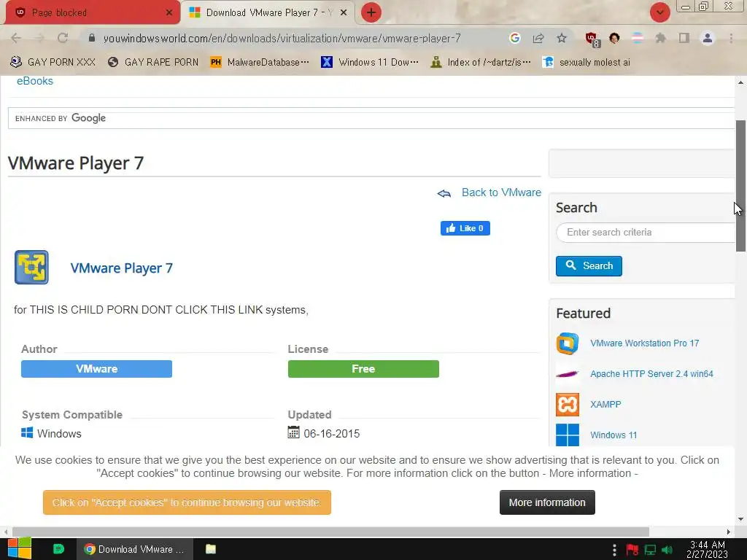Click the browser back arrow

[16, 38]
